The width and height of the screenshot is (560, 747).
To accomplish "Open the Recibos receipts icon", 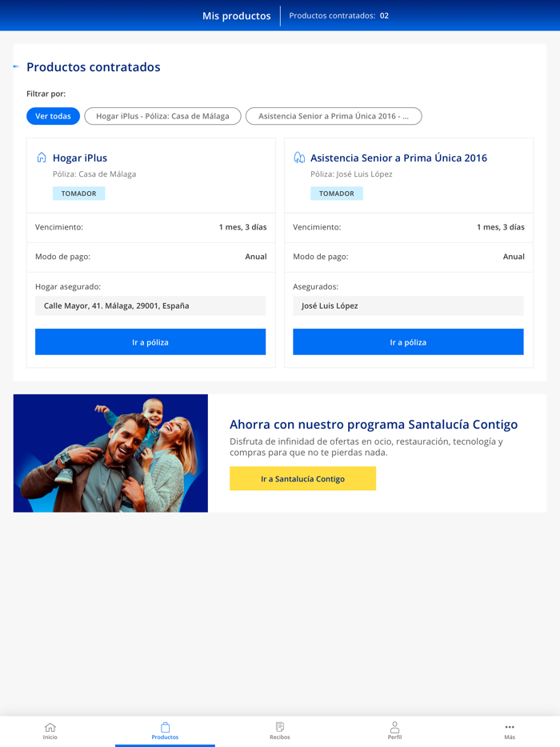I will click(280, 727).
